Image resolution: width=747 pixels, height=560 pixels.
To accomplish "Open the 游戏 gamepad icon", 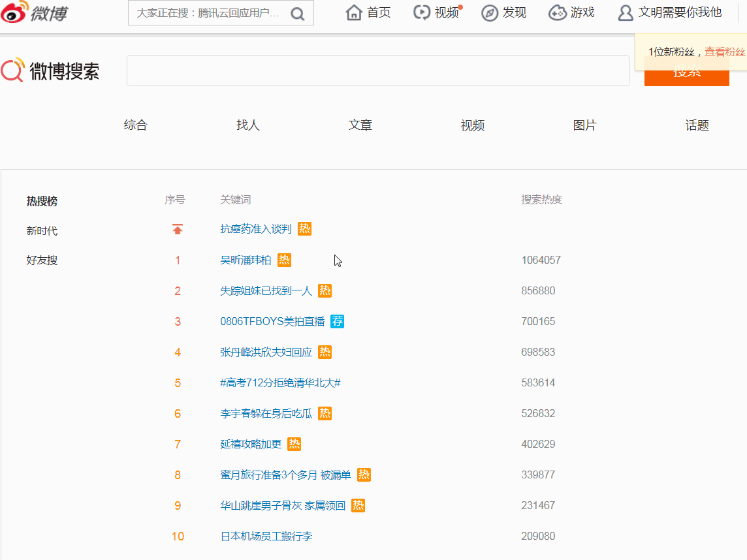I will pos(558,13).
